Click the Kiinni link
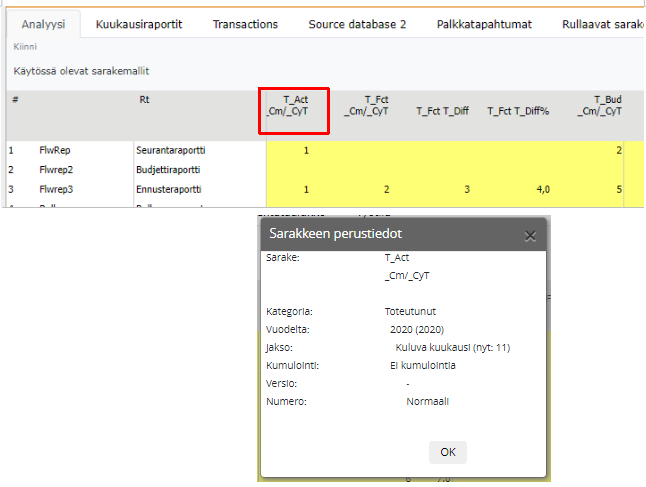Screen dimensions: 646x487 pos(23,47)
